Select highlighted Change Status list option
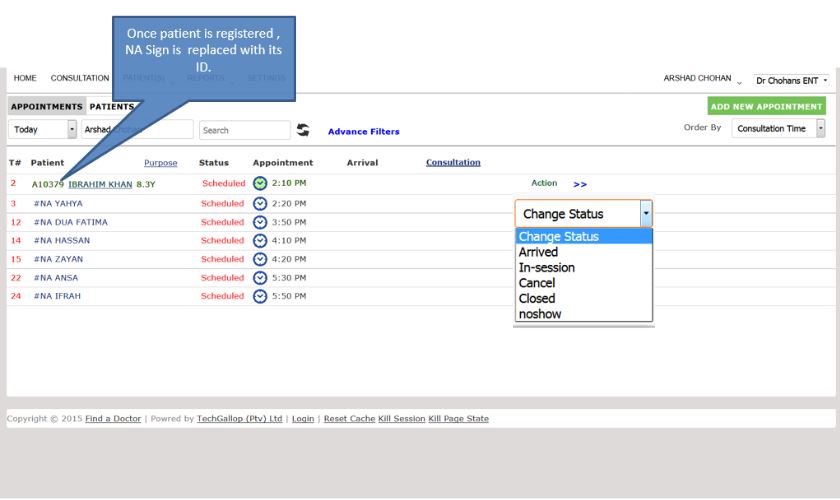 tap(583, 236)
